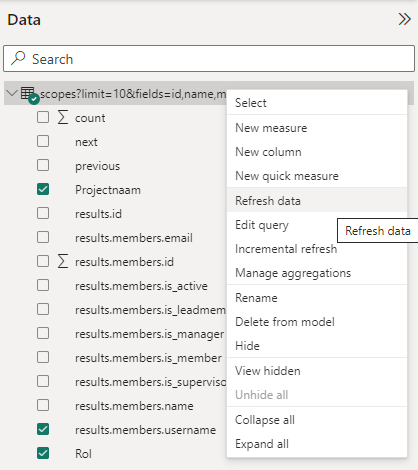This screenshot has height=470, width=418.
Task: Click the magnifier search icon
Action: [x=18, y=58]
